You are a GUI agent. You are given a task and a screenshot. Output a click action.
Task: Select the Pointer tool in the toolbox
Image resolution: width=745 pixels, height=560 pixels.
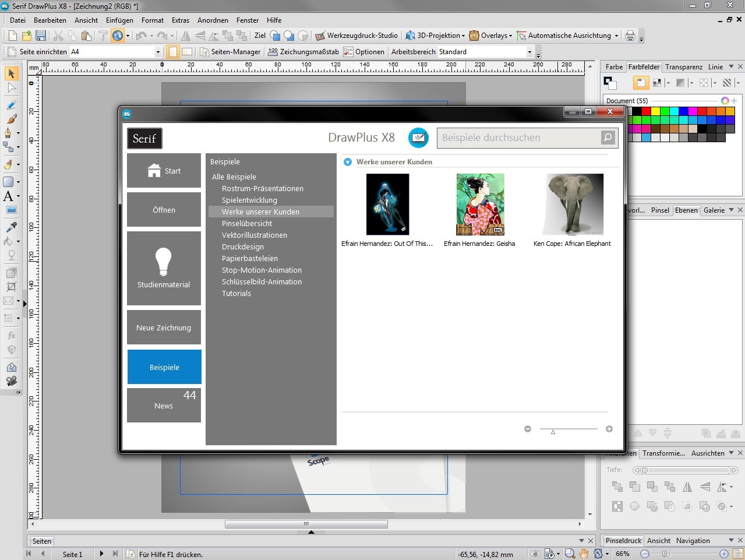click(11, 73)
